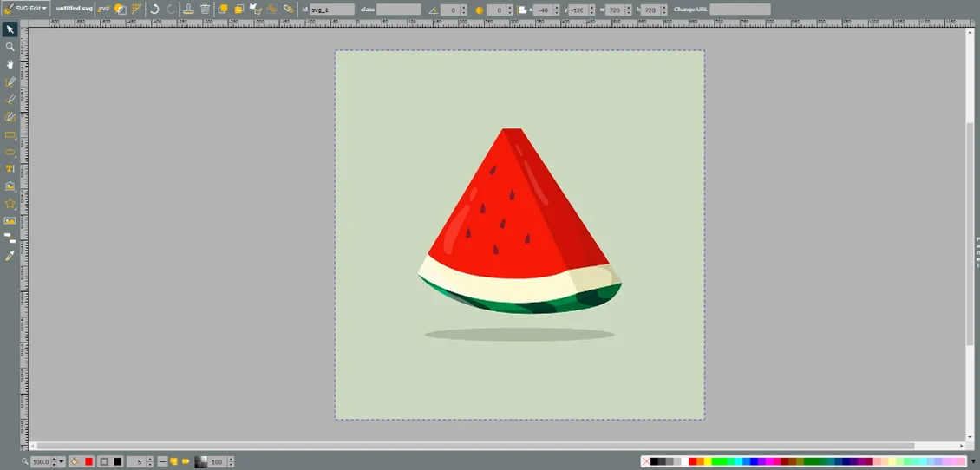Click the Redo arrow
The width and height of the screenshot is (980, 470).
pyautogui.click(x=171, y=10)
